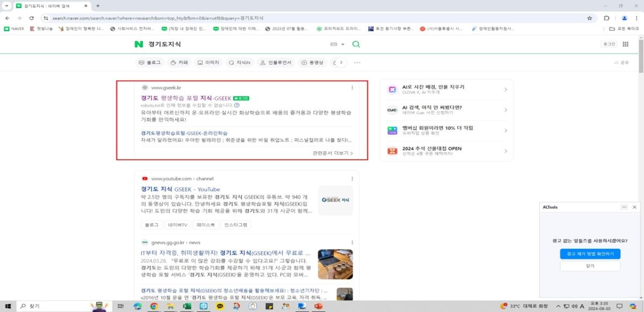
Task: Open the 경기도 평생학습 포털 지식-GSEEK link
Action: click(186, 98)
